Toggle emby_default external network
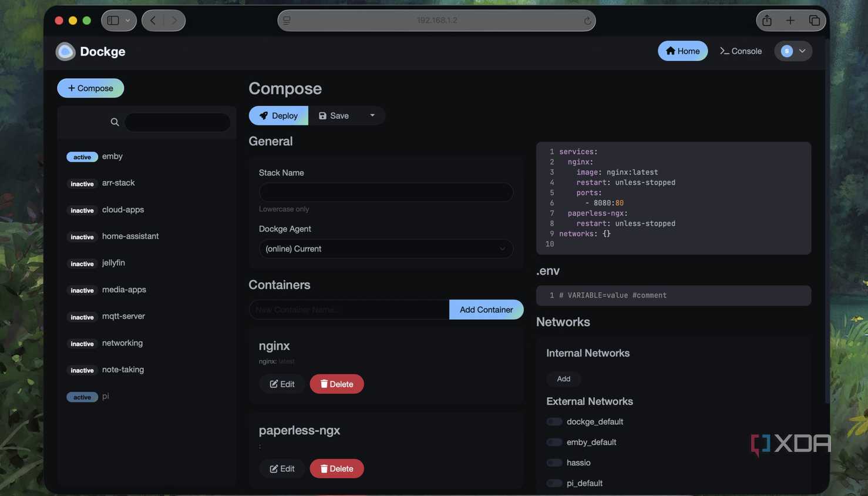 point(554,443)
